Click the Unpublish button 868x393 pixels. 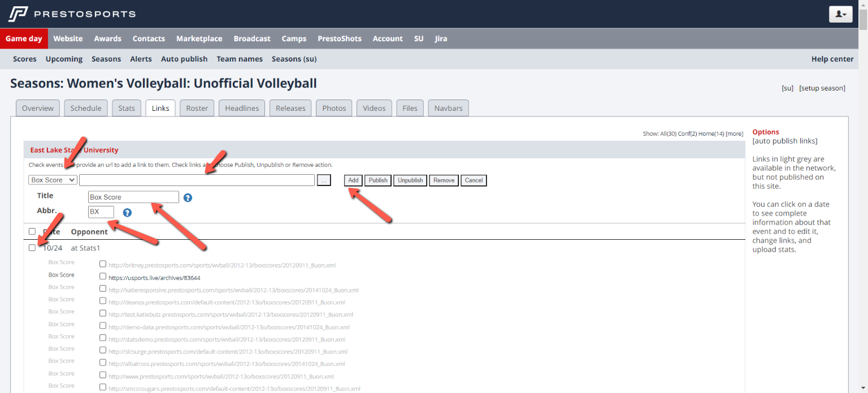[410, 180]
